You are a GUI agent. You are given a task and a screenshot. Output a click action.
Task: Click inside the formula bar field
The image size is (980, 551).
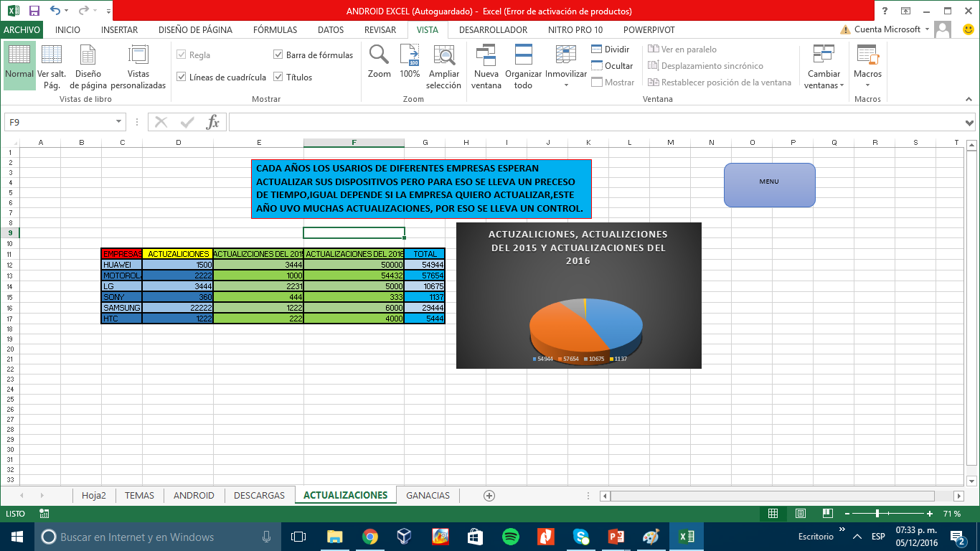(x=595, y=123)
